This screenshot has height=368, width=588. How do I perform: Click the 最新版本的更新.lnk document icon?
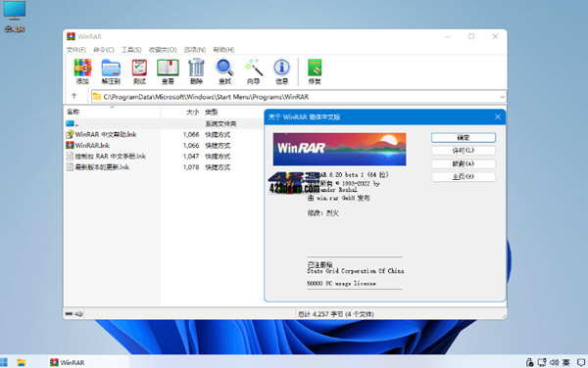click(70, 167)
